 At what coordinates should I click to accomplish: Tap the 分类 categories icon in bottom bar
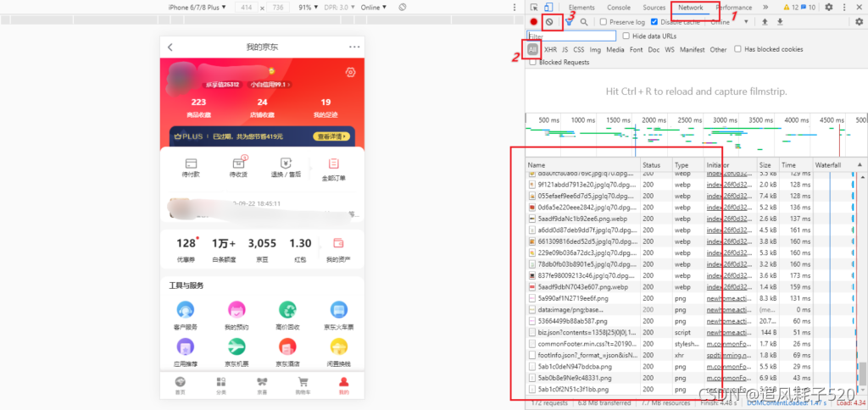tap(221, 382)
